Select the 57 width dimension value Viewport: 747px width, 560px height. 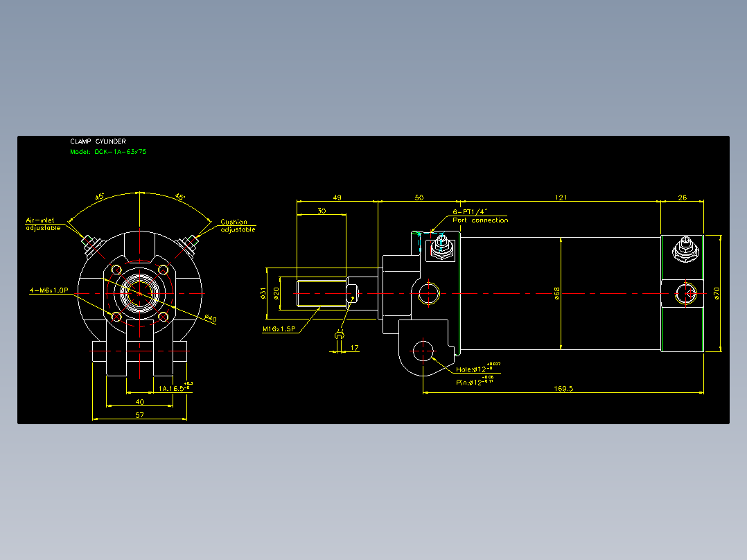click(139, 415)
